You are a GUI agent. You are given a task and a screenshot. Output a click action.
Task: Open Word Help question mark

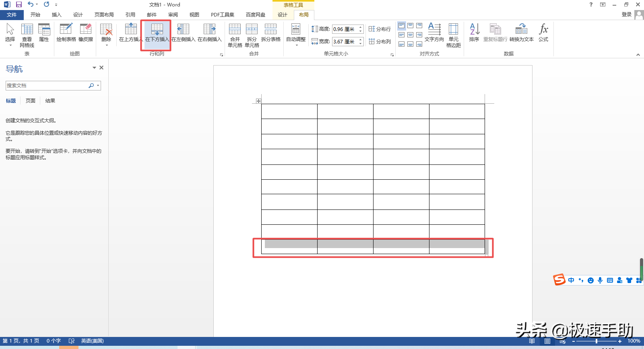591,4
